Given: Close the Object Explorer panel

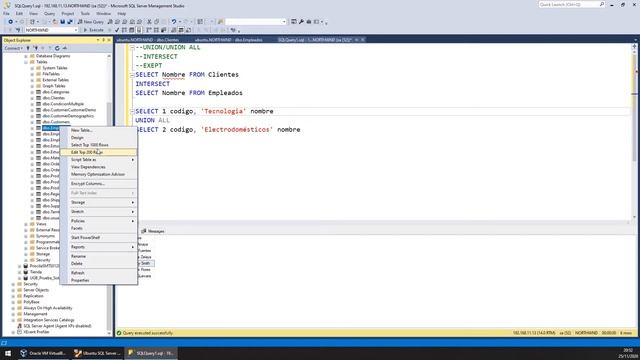Looking at the screenshot, I should [x=109, y=40].
